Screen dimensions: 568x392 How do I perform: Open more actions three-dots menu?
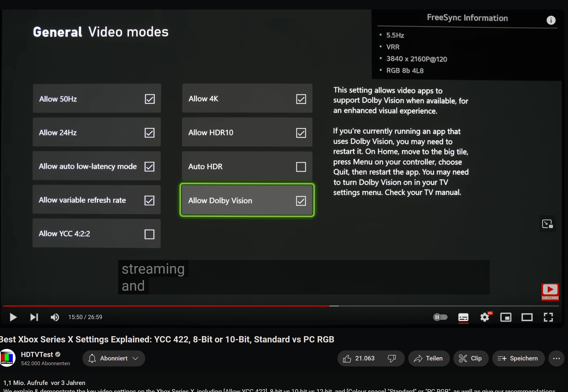click(556, 358)
